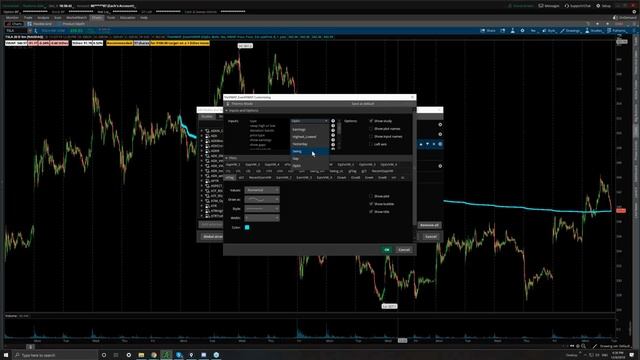Click the flask icon on the chart toolbar
640x360 pixels.
513,31
